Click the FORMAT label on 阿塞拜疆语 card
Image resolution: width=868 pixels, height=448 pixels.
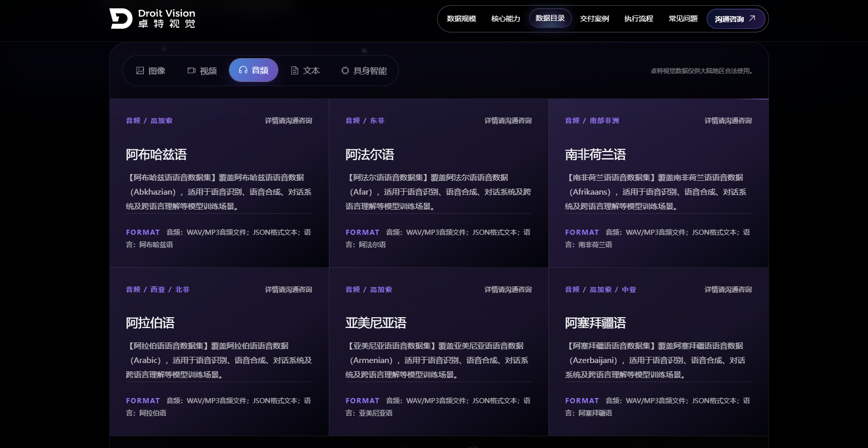(582, 401)
